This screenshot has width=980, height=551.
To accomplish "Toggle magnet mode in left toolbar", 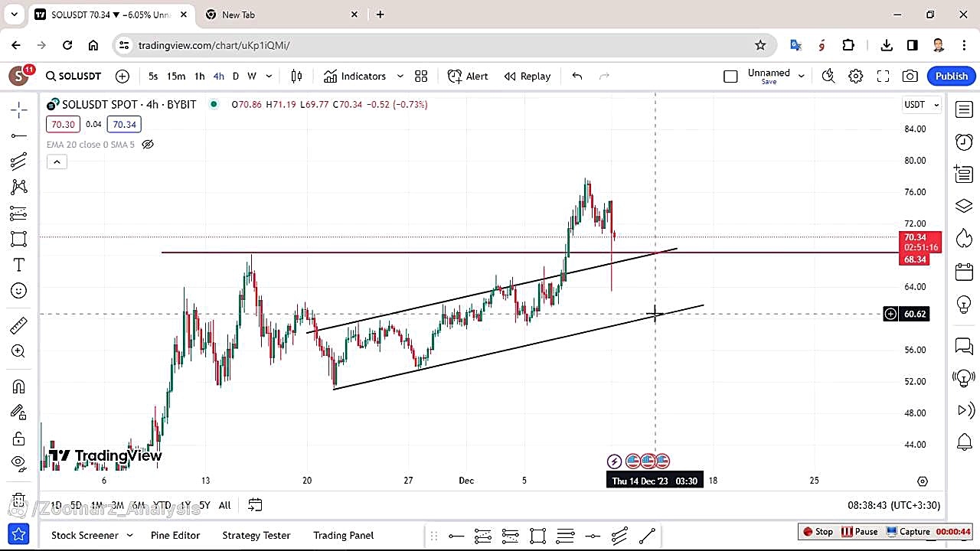I will pos(19,386).
